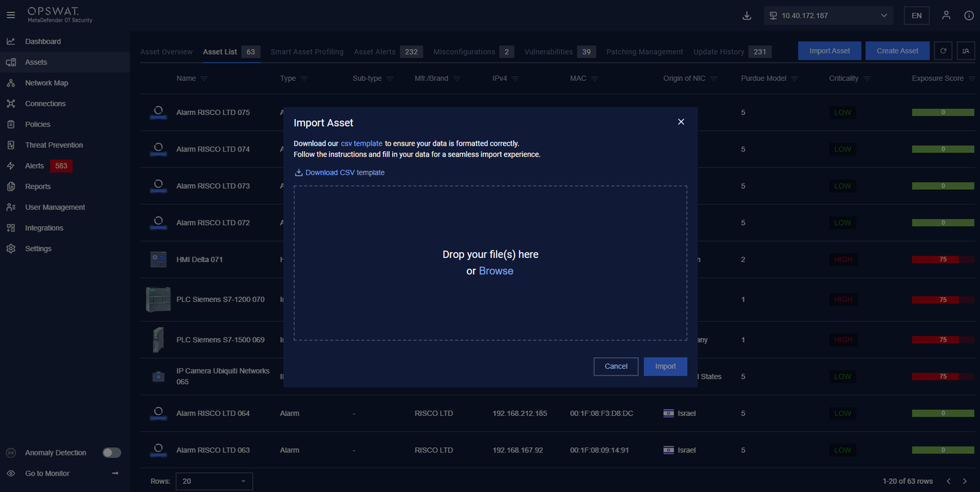Open the Type column filter
Screen dimensions: 980x492
[x=304, y=79]
